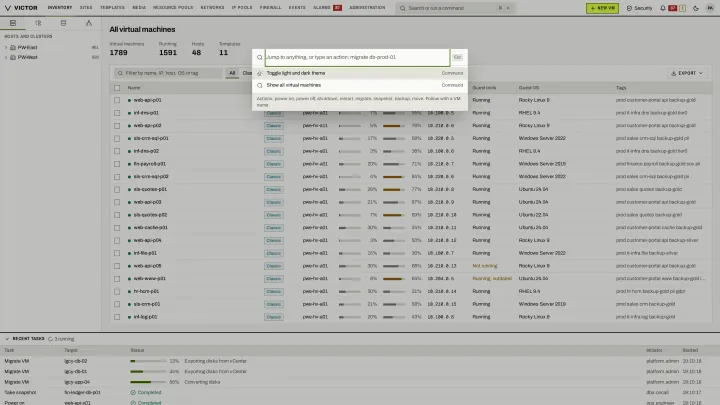Go to Resource Pools
This screenshot has height=405, width=720.
173,8
